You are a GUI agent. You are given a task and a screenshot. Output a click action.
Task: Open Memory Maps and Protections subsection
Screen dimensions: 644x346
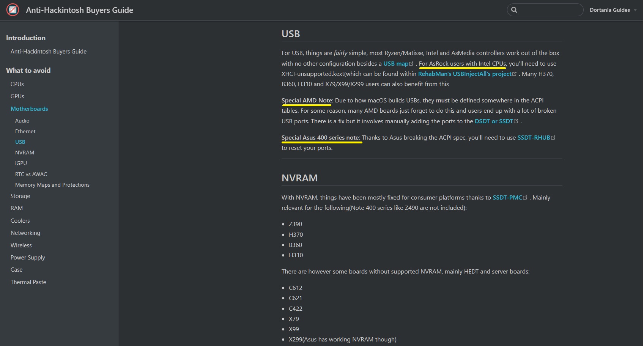pyautogui.click(x=52, y=185)
